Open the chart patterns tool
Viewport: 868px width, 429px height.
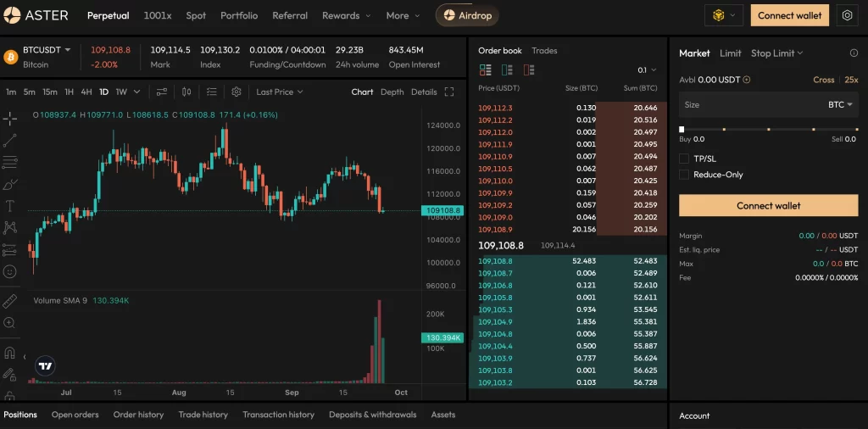[9, 227]
